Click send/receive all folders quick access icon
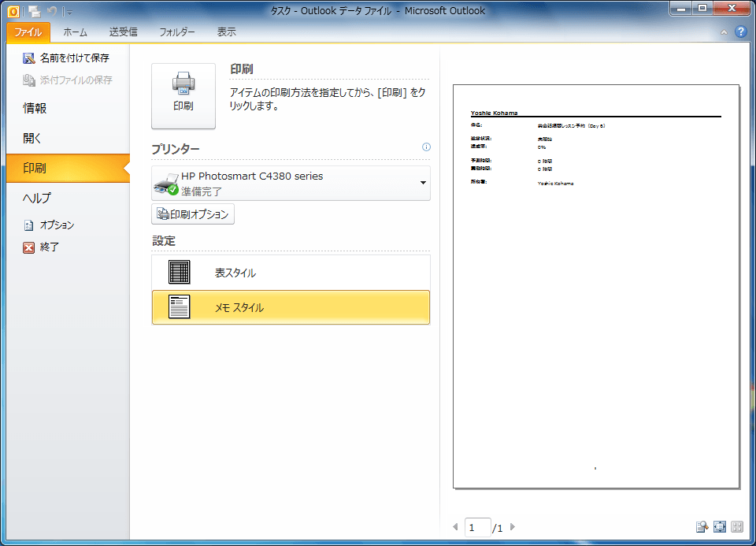 click(x=34, y=11)
